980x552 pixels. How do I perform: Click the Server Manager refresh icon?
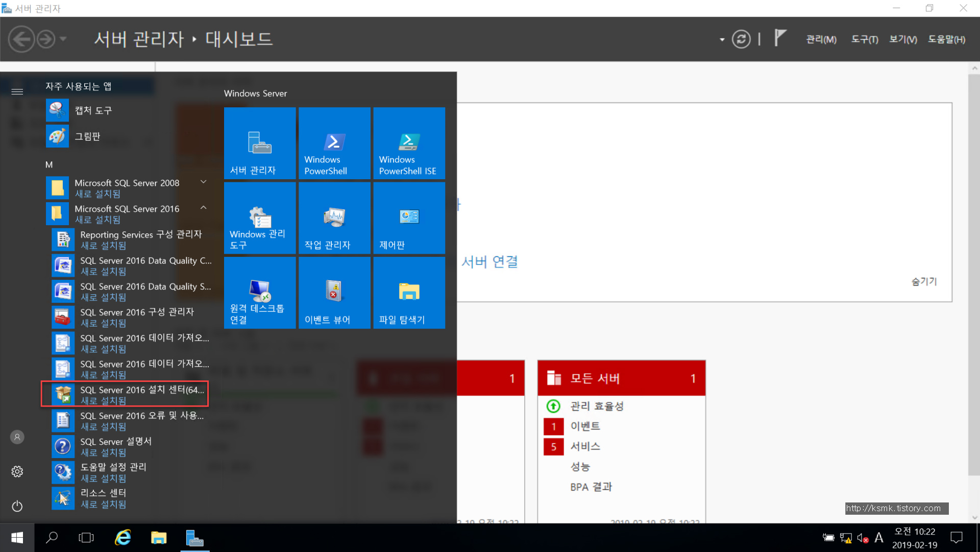pyautogui.click(x=741, y=39)
